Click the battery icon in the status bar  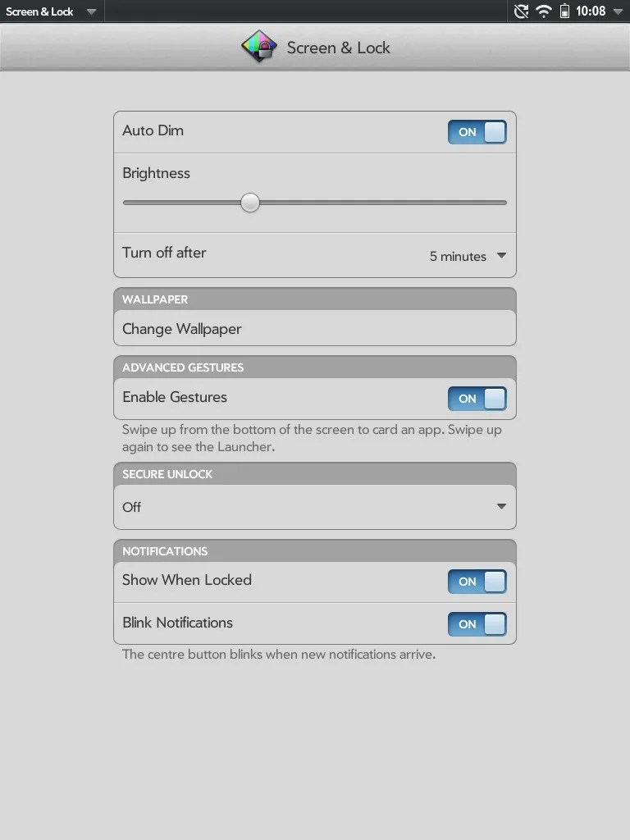pyautogui.click(x=566, y=11)
